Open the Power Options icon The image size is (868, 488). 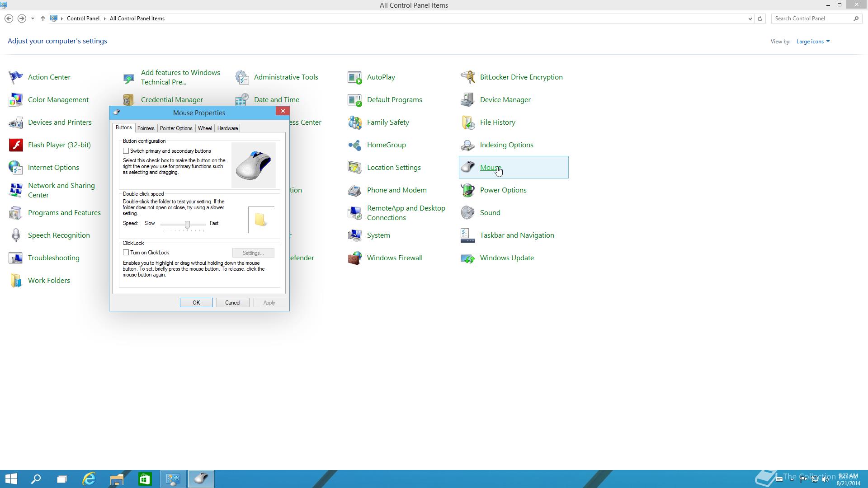468,190
